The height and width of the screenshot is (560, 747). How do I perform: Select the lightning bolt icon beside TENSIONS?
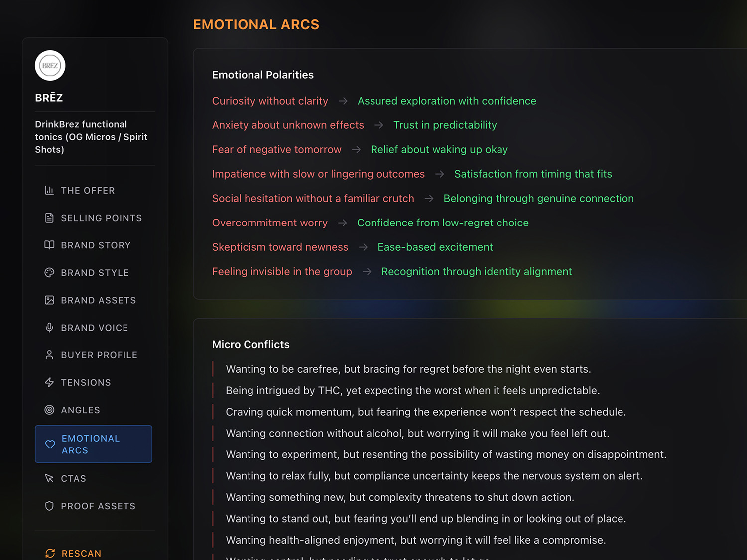click(x=49, y=382)
